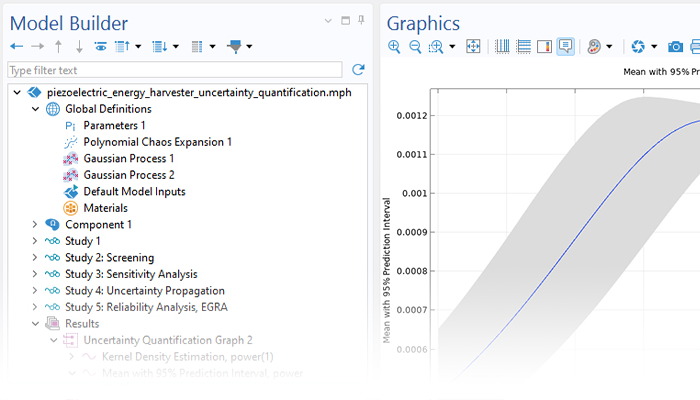The width and height of the screenshot is (700, 400).
Task: Open the dropdown arrow next to the expand icon
Action: click(x=175, y=46)
